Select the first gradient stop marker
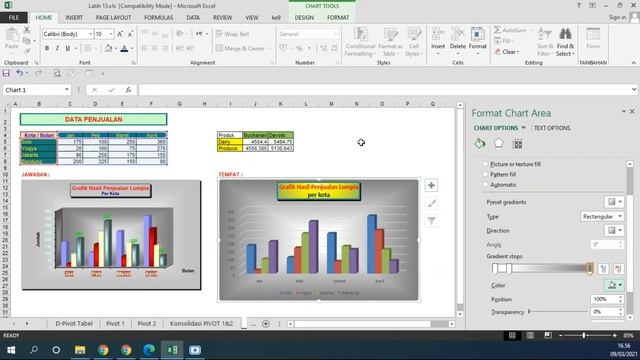The image size is (640, 360). pyautogui.click(x=495, y=269)
